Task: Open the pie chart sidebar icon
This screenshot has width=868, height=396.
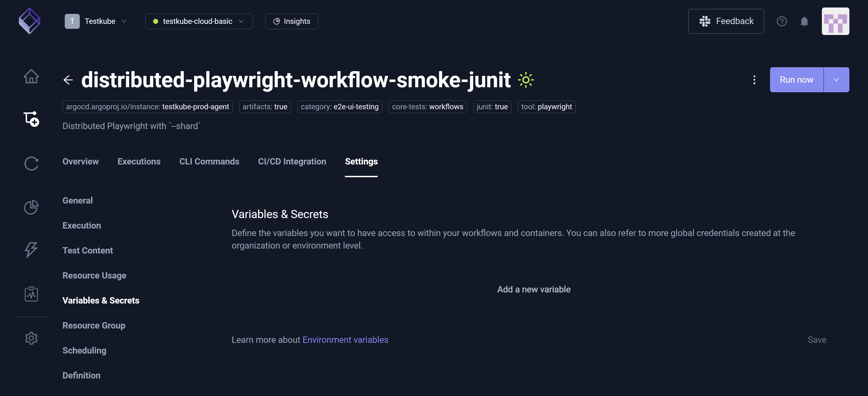Action: point(31,207)
